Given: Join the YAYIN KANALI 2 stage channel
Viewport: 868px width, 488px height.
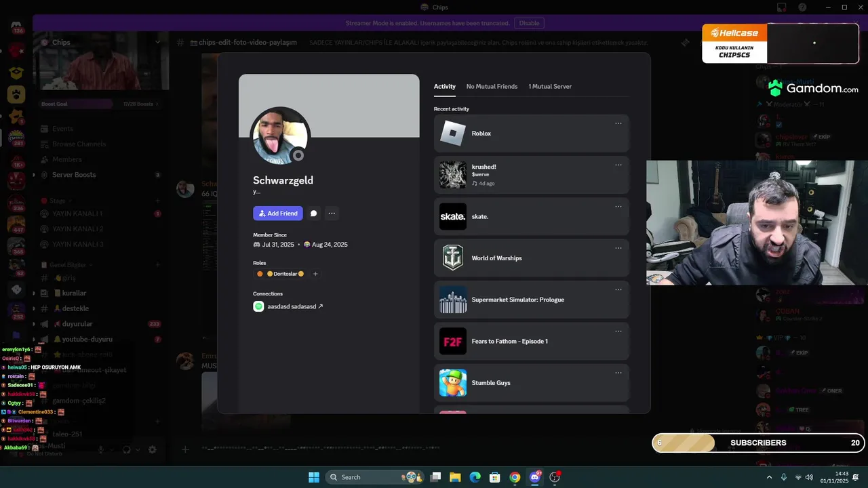Looking at the screenshot, I should pos(99,229).
